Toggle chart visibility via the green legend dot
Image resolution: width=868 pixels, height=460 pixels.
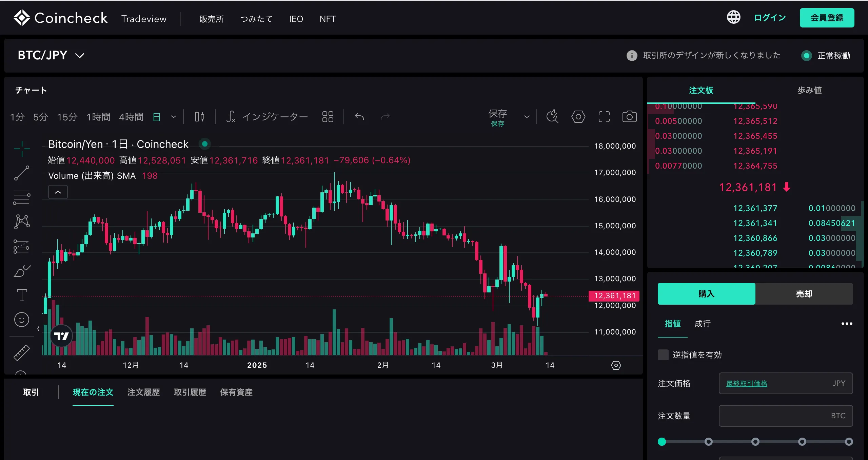pyautogui.click(x=204, y=144)
